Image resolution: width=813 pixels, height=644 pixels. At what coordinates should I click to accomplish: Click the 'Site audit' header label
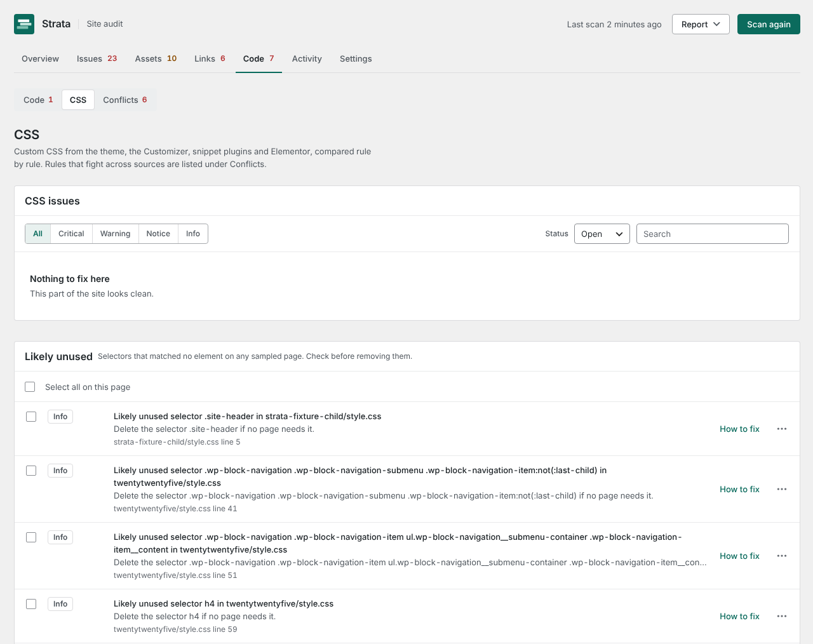[x=105, y=23]
